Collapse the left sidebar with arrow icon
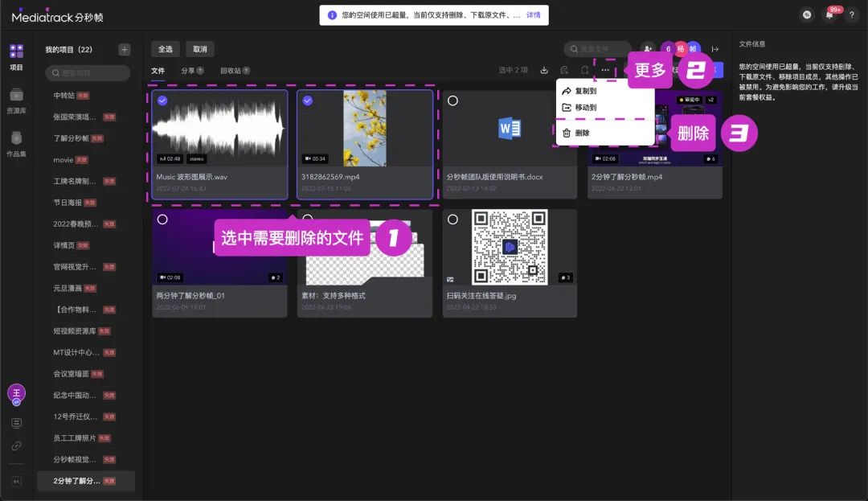 coord(16,482)
